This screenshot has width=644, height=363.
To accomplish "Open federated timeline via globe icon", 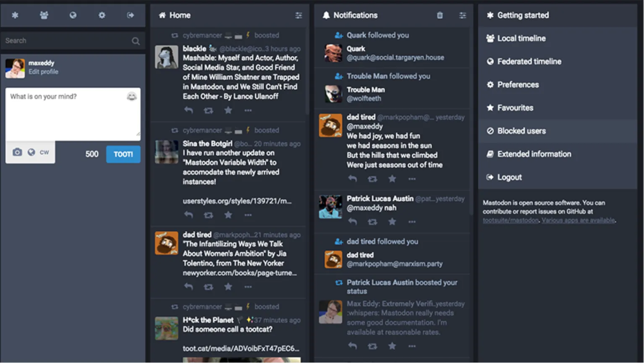I will click(73, 15).
